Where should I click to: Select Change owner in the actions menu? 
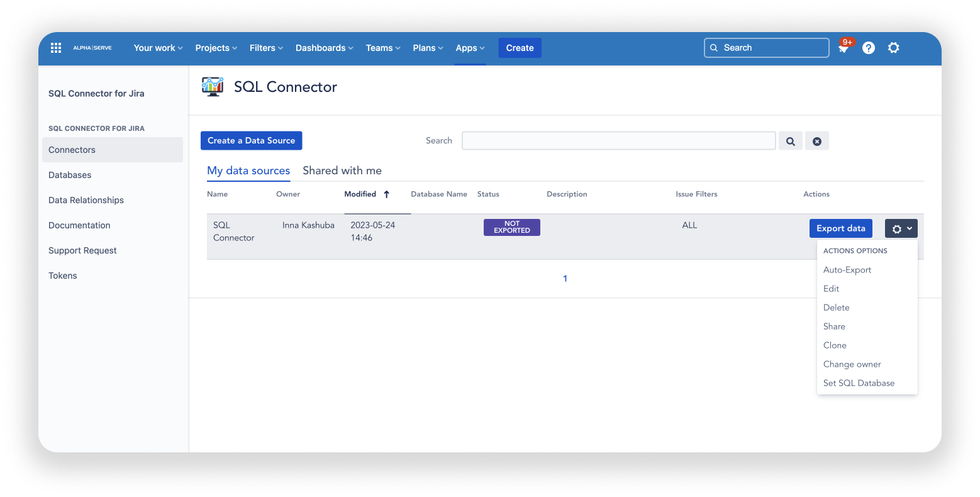(852, 364)
